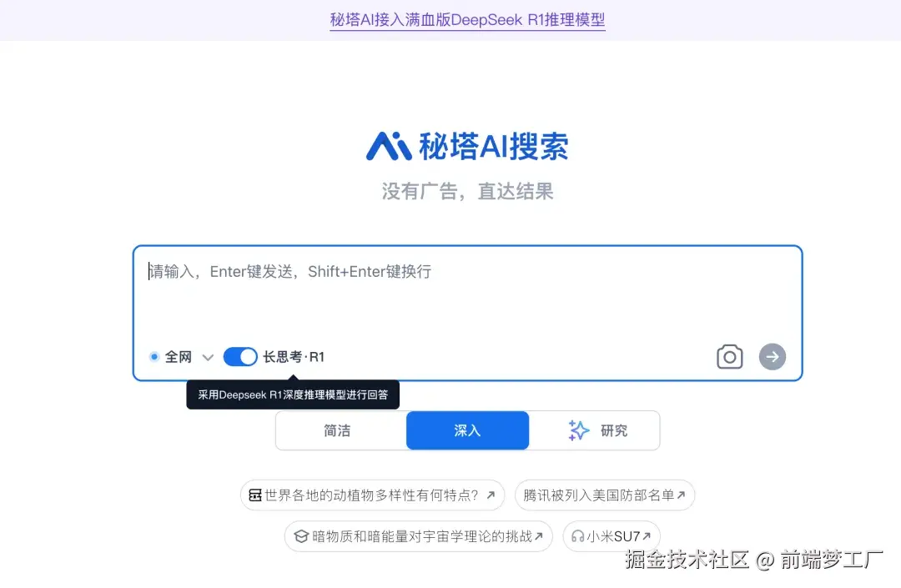The width and height of the screenshot is (901, 588).
Task: Open the DeepSeek R1推理模型 announcement link
Action: coord(467,19)
